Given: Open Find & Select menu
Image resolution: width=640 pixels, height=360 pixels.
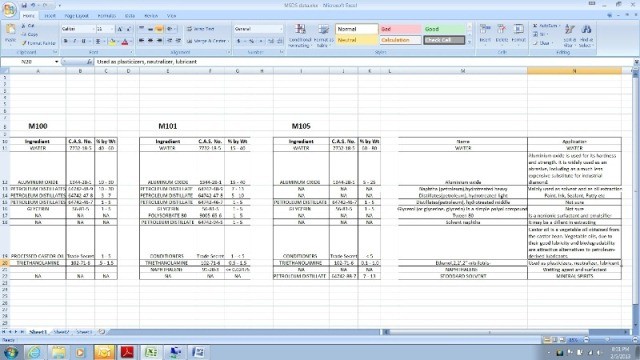Looking at the screenshot, I should [586, 35].
